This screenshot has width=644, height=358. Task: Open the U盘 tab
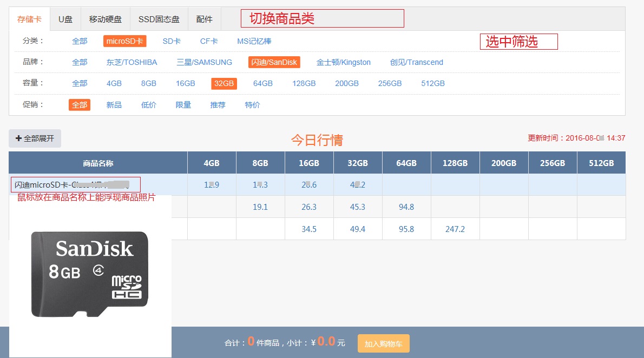pos(65,19)
